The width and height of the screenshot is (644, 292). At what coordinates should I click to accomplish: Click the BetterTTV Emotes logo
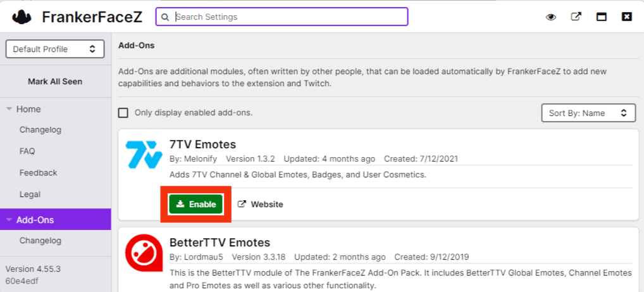click(144, 253)
